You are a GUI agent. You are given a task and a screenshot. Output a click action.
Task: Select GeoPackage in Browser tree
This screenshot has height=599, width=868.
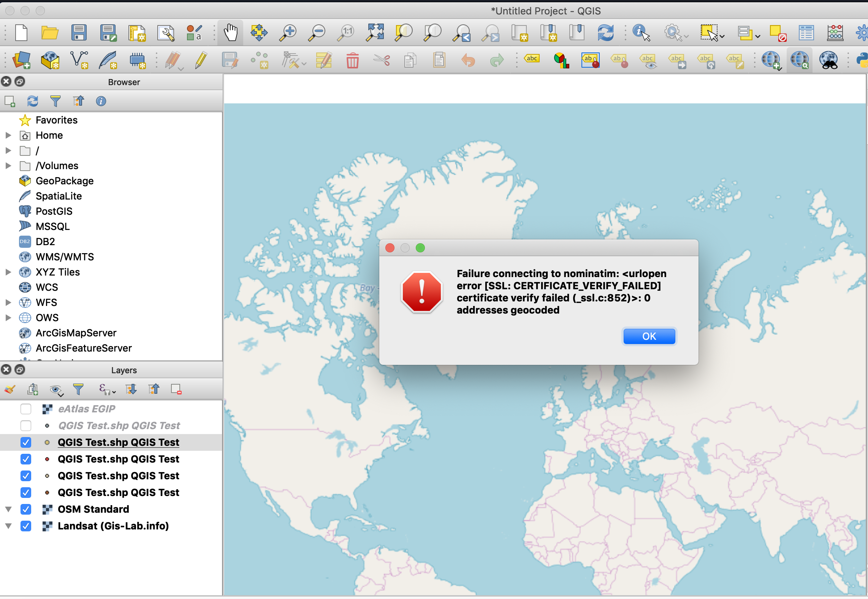65,181
